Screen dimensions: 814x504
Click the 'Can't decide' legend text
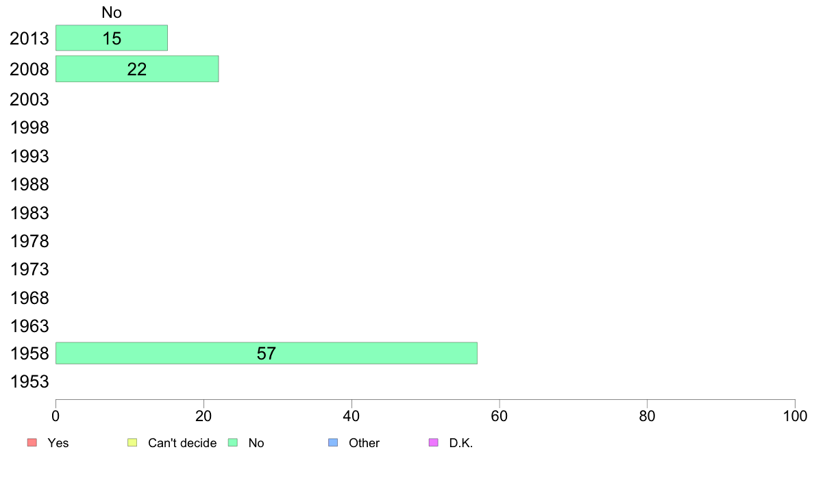click(182, 443)
